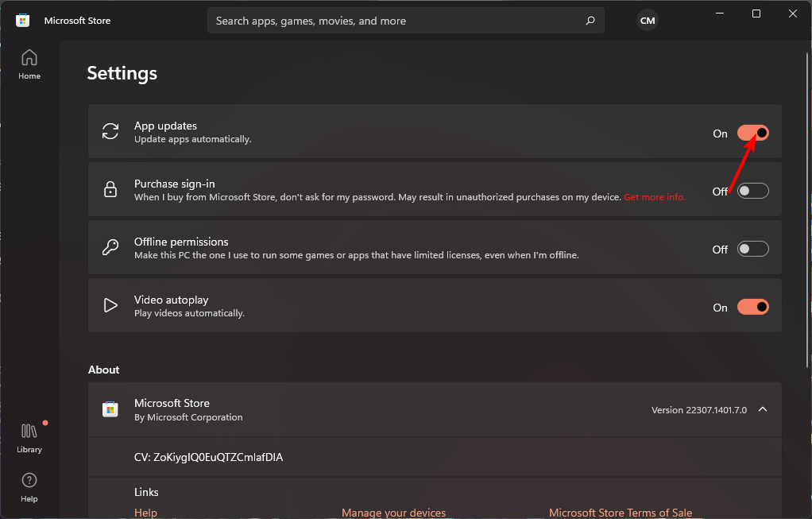812x519 pixels.
Task: Open the Manage your devices link
Action: [393, 513]
